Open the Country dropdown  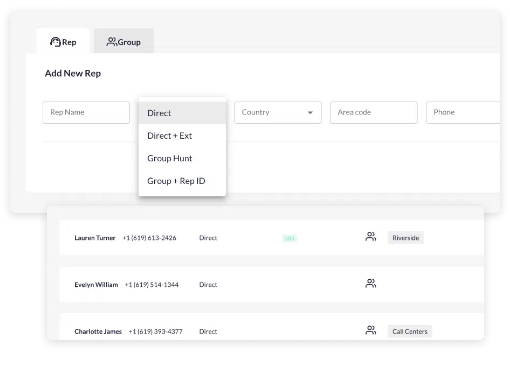click(x=278, y=113)
